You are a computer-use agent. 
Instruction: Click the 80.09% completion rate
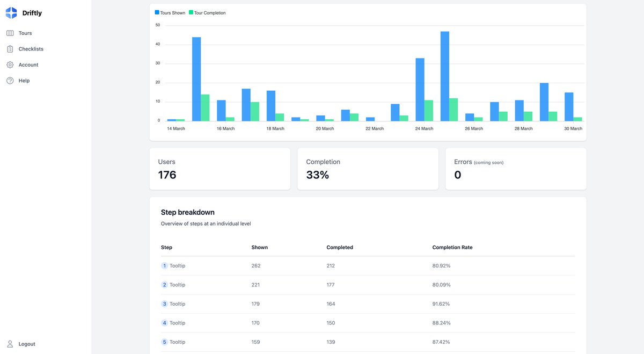tap(441, 285)
